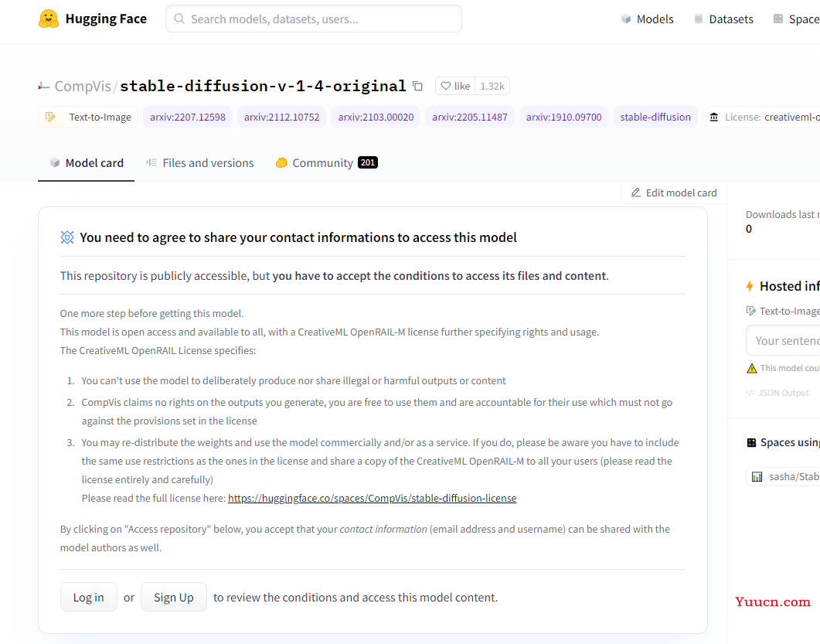Click the Spaces using grid icon
Viewport: 820px width, 644px height.
tap(751, 442)
